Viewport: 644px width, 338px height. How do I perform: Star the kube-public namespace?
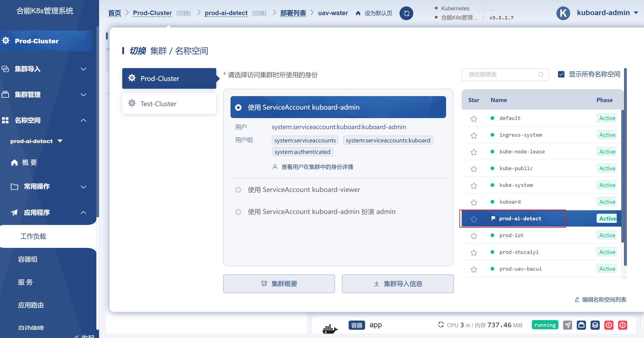pyautogui.click(x=474, y=169)
